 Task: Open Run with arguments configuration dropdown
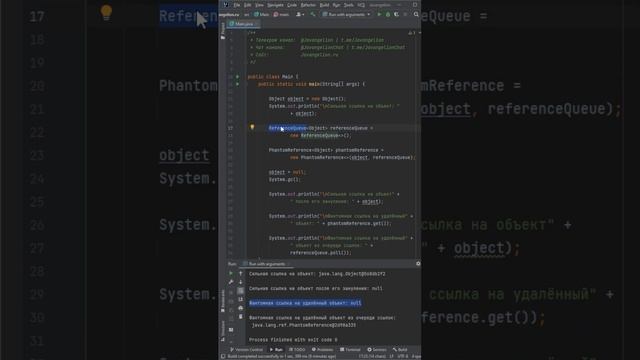(347, 14)
